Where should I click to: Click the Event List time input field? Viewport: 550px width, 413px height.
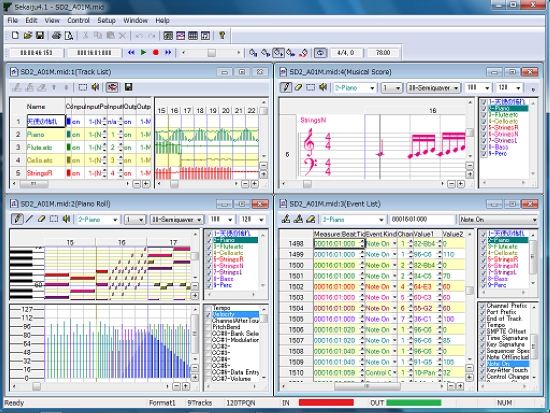[422, 220]
